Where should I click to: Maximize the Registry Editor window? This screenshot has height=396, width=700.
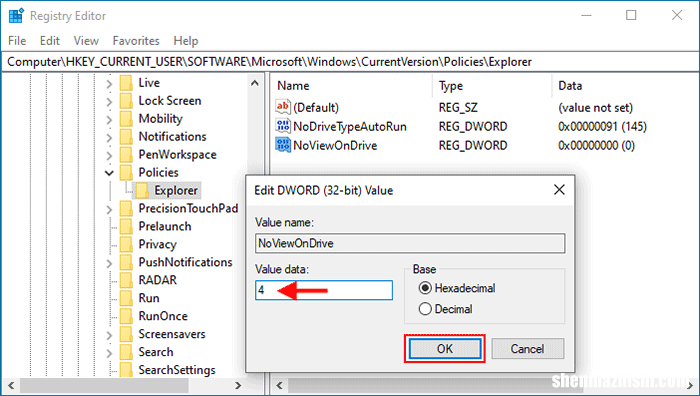631,15
